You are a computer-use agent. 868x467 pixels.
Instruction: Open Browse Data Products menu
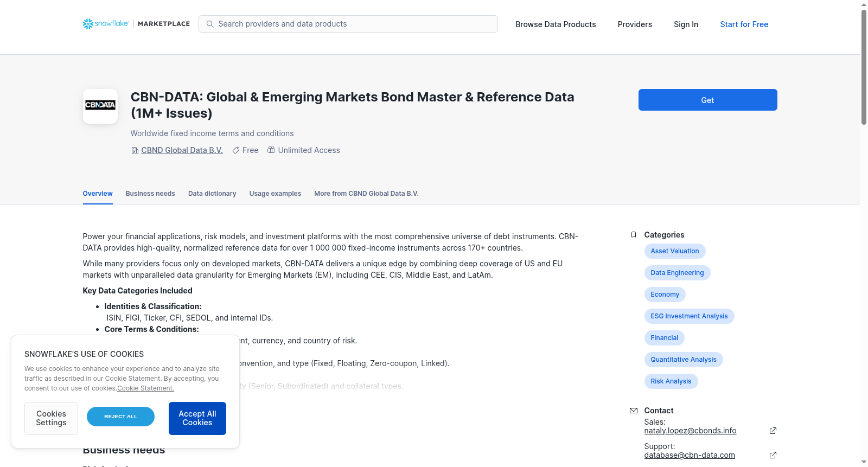tap(556, 24)
